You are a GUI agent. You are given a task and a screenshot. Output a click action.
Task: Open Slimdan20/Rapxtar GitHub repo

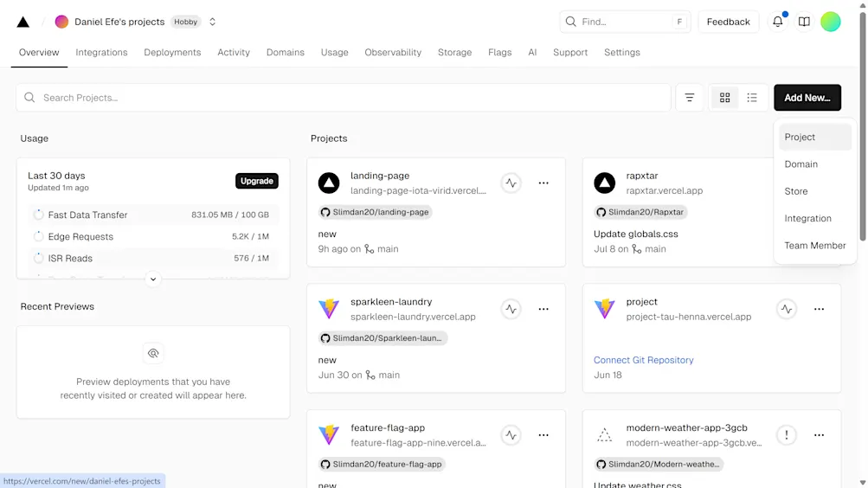pos(640,212)
